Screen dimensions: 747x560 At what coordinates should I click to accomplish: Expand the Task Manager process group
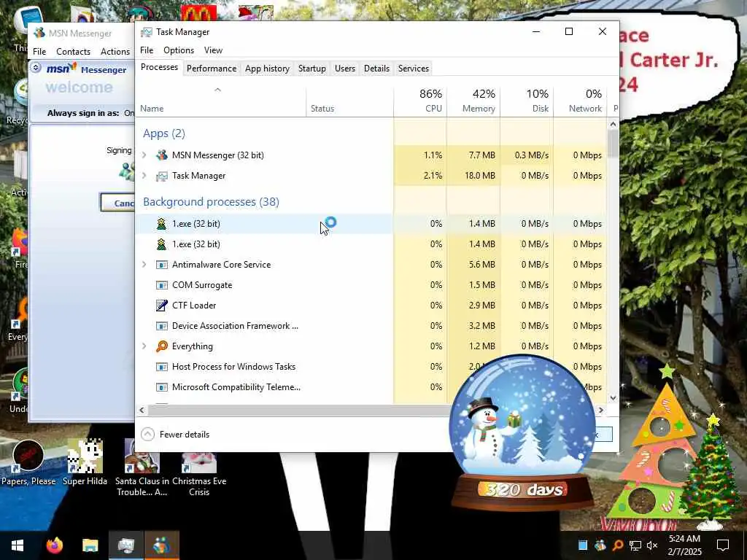coord(144,176)
